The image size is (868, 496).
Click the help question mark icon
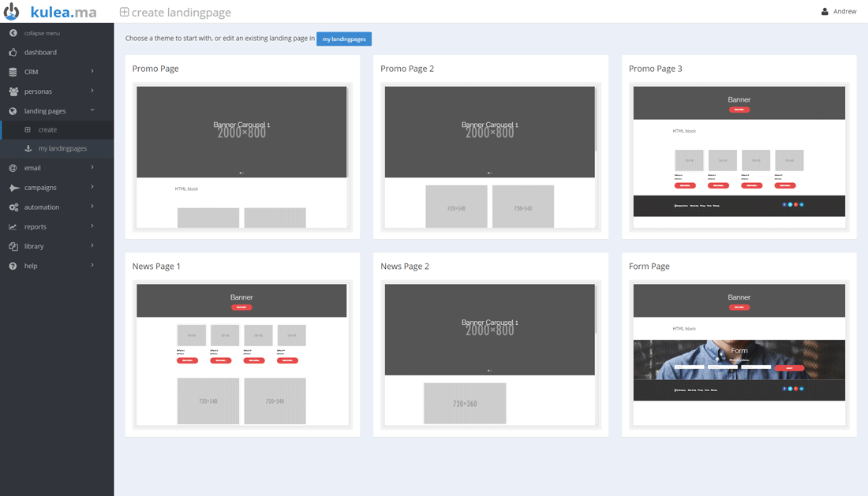coord(13,266)
